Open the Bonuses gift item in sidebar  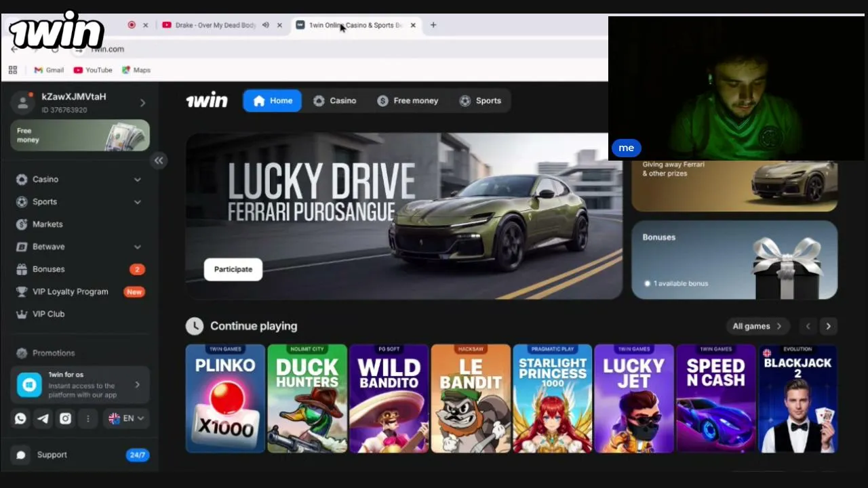tap(48, 269)
